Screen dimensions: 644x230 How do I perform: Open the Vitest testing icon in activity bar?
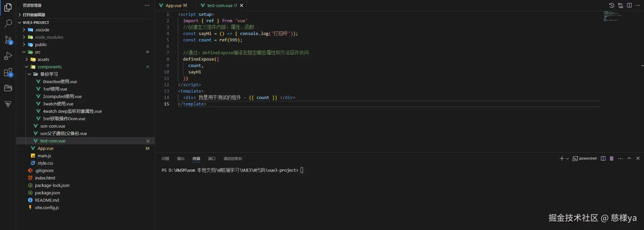tap(8, 104)
